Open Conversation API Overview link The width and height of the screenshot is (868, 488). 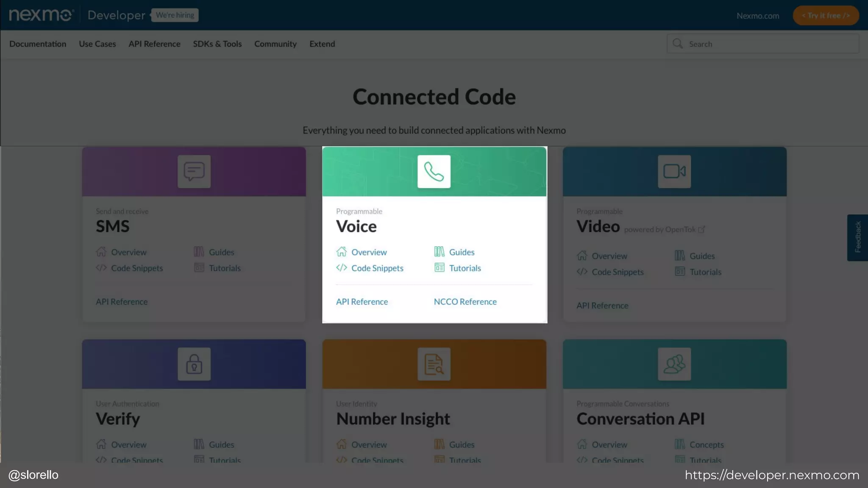pyautogui.click(x=609, y=444)
